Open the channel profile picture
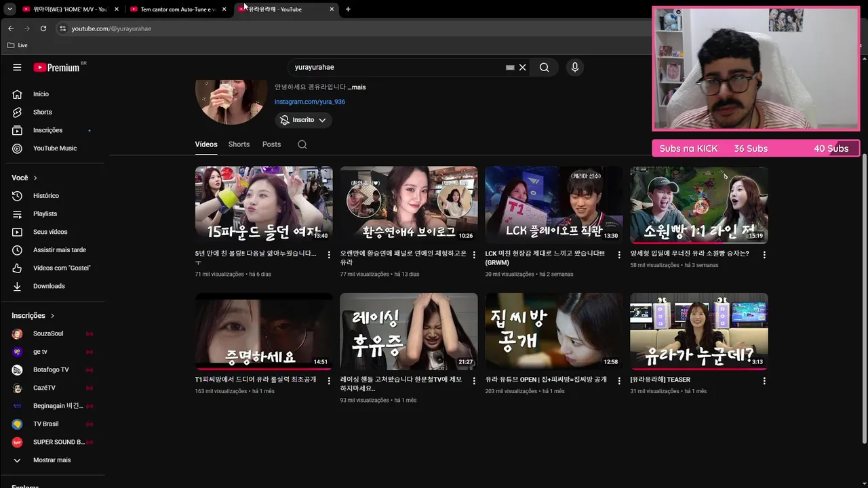The width and height of the screenshot is (868, 488). [x=231, y=102]
